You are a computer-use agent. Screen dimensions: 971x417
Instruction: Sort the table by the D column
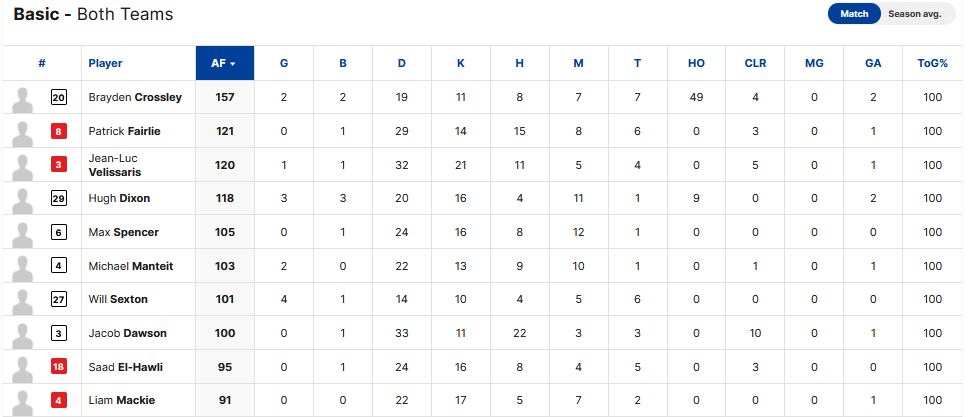[x=401, y=63]
